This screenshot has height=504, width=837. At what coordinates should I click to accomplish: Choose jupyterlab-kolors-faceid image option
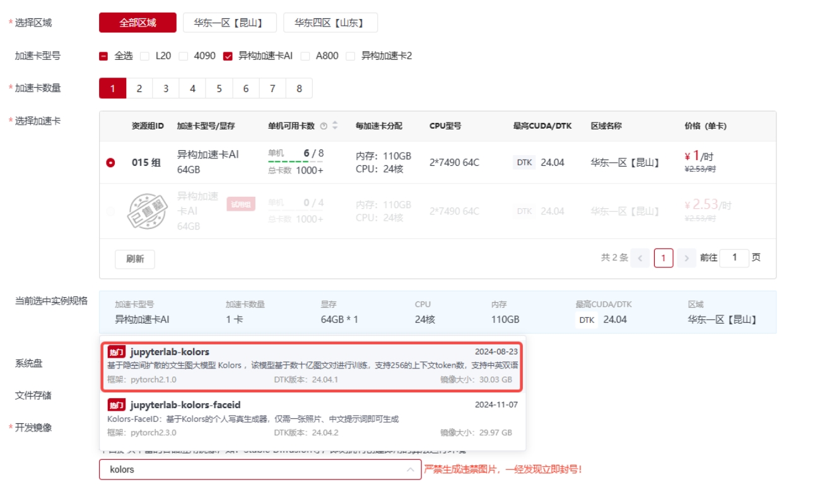tap(312, 419)
